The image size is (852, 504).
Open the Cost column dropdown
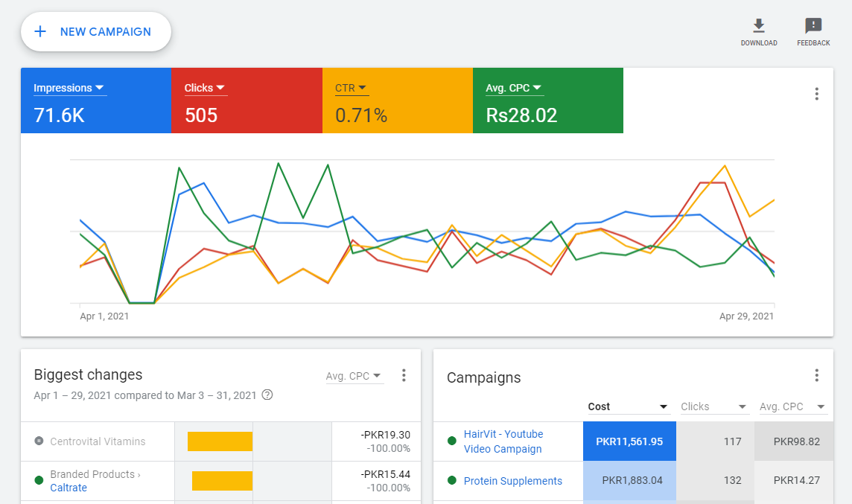point(628,406)
